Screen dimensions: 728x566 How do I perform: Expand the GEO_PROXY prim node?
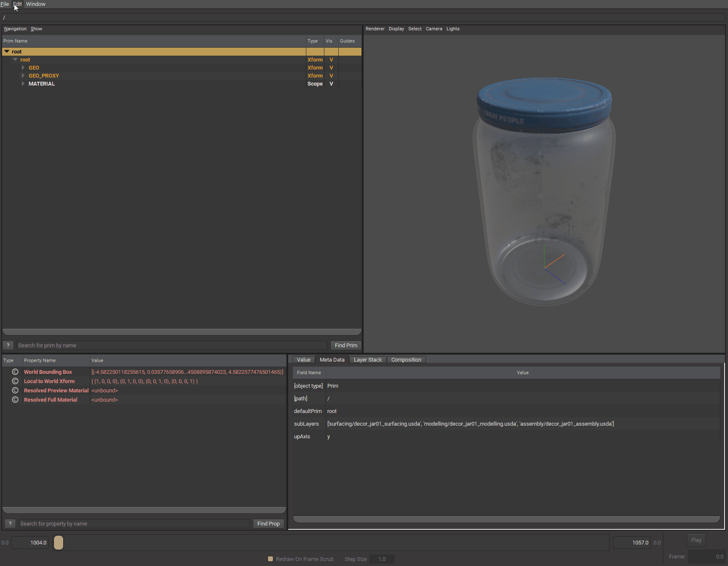point(23,76)
